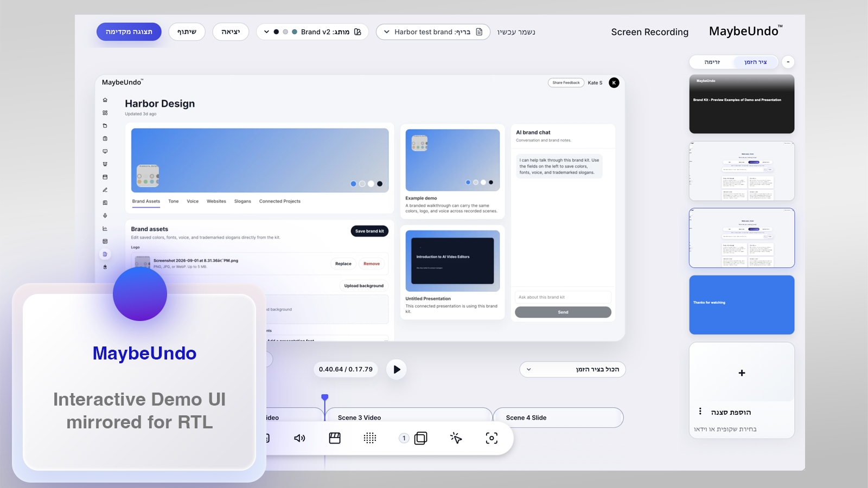Click the speaker audio icon in the toolbar
868x488 pixels.
(299, 438)
